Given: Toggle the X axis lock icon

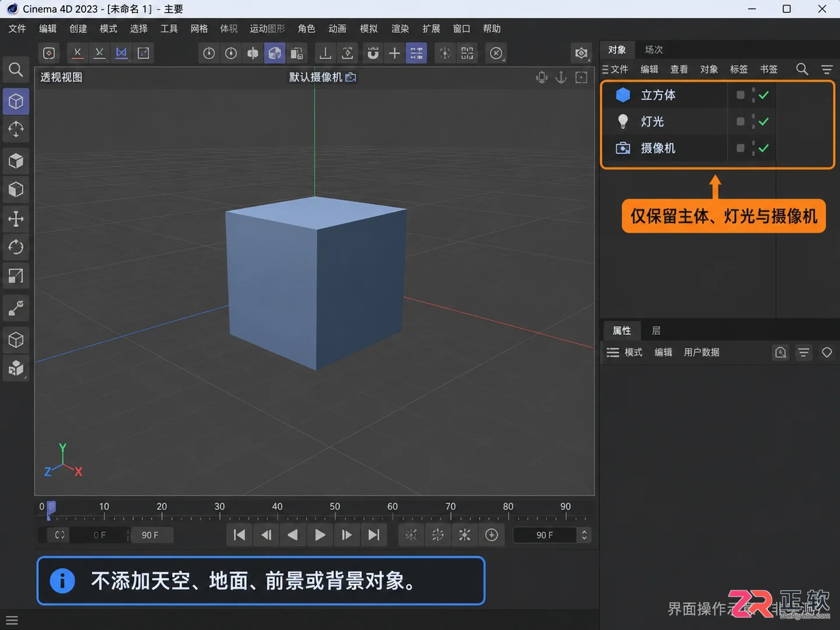Looking at the screenshot, I should click(77, 53).
